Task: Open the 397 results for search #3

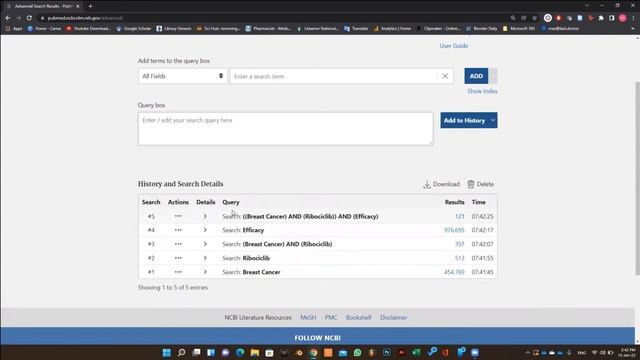Action: 460,244
